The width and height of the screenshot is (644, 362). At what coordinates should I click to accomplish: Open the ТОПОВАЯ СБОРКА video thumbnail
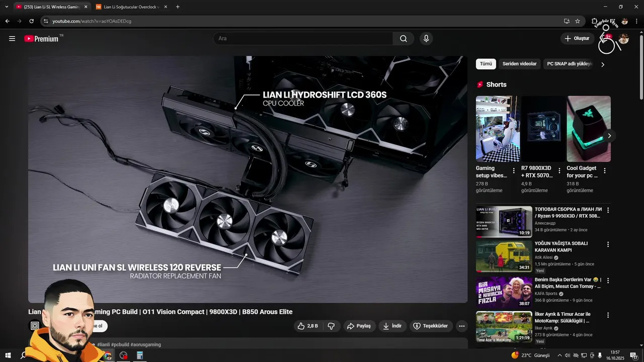[504, 221]
